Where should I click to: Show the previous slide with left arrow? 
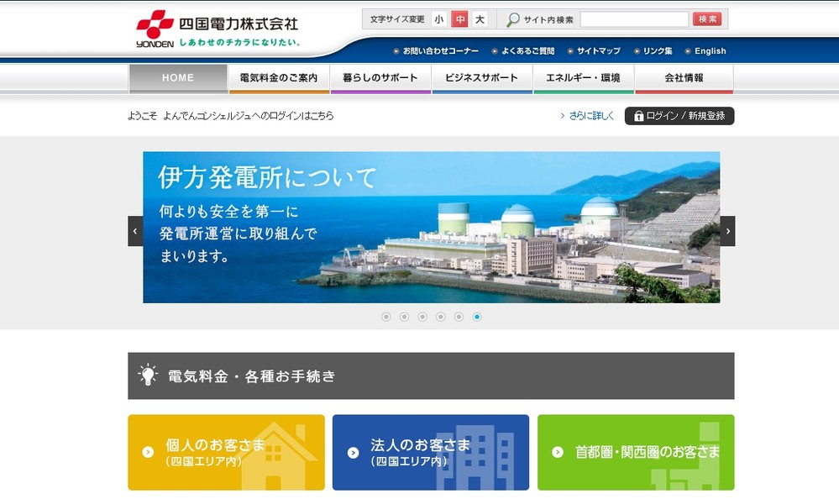134,231
